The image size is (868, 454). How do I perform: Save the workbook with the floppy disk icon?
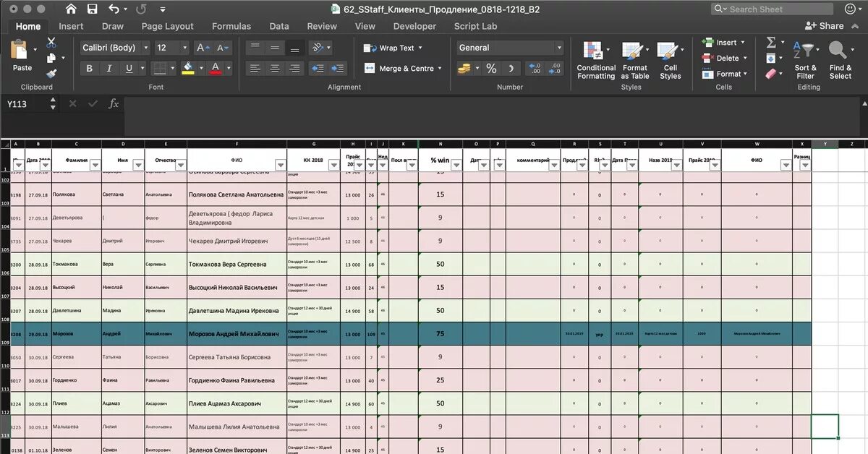pyautogui.click(x=92, y=9)
